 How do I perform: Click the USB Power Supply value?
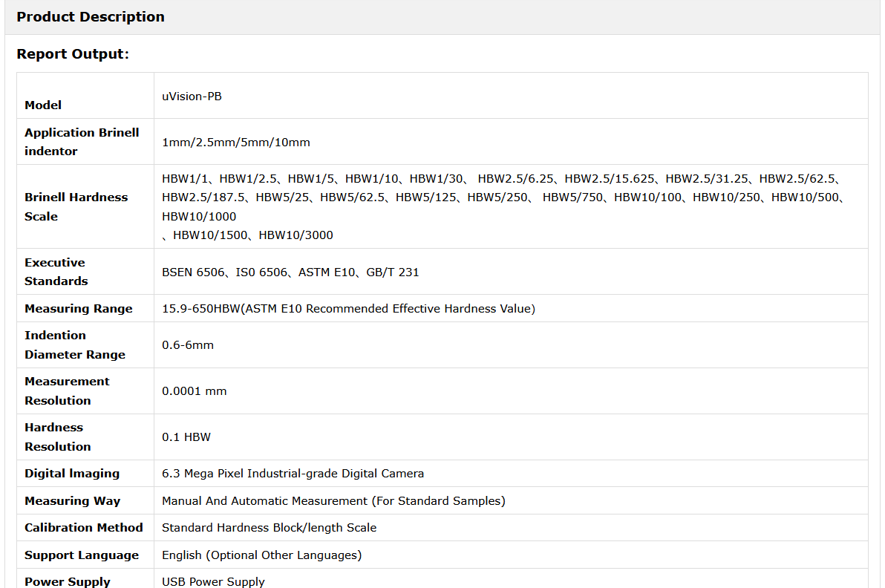(x=213, y=582)
